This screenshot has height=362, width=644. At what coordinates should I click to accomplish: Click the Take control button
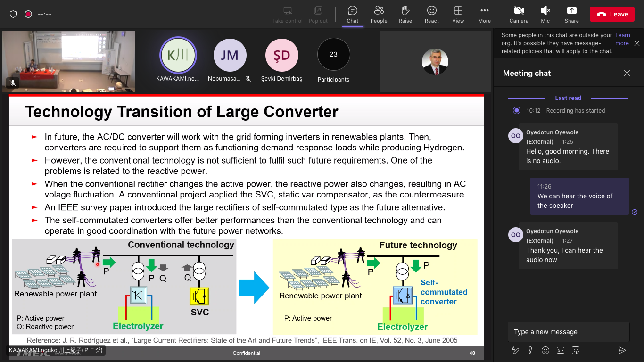click(287, 14)
